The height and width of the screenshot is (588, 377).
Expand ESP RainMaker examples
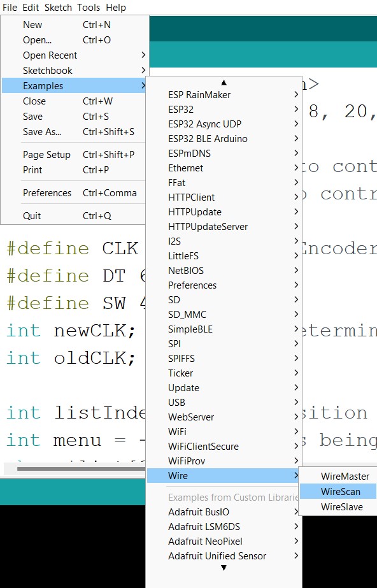[x=224, y=95]
